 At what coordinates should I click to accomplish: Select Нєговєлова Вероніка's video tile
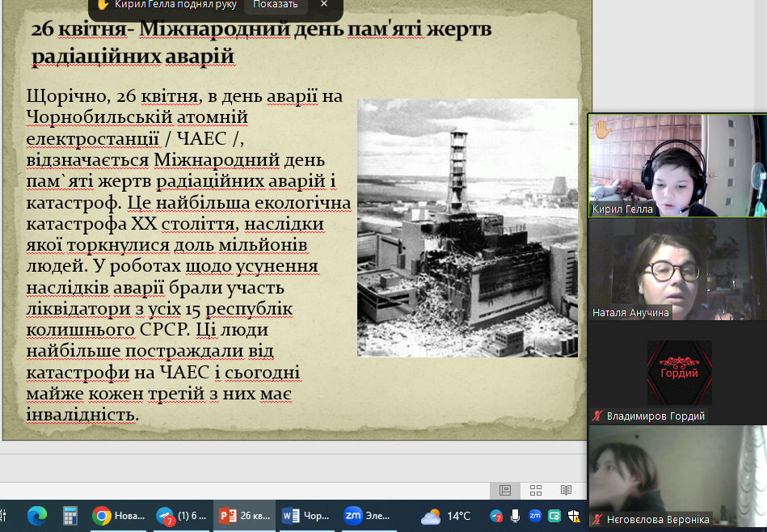click(x=677, y=476)
